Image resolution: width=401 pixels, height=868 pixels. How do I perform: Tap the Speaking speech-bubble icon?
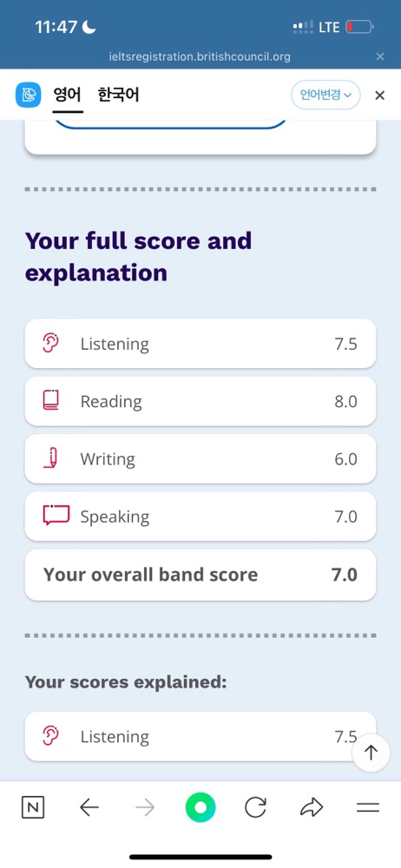[56, 516]
